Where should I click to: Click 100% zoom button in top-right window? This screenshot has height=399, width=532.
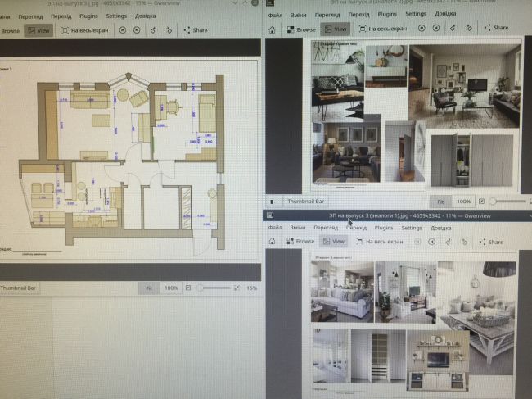[463, 200]
